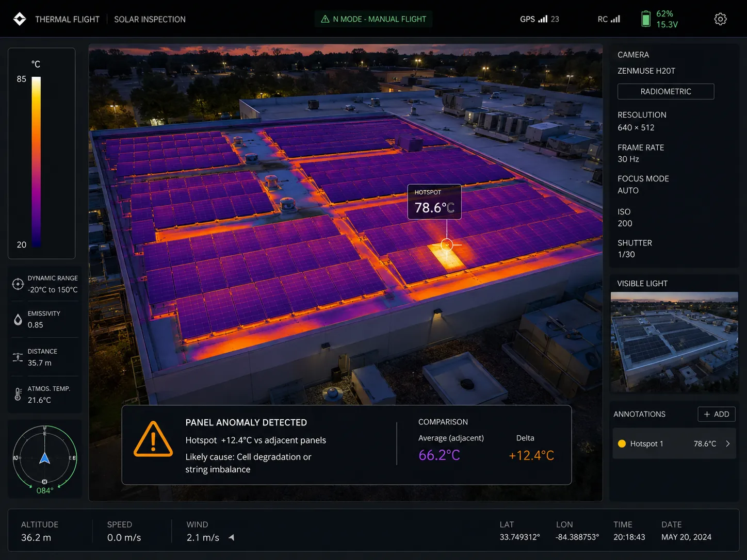Screen dimensions: 747x560
Task: Open the Visible Light preview thumbnail
Action: 674,342
